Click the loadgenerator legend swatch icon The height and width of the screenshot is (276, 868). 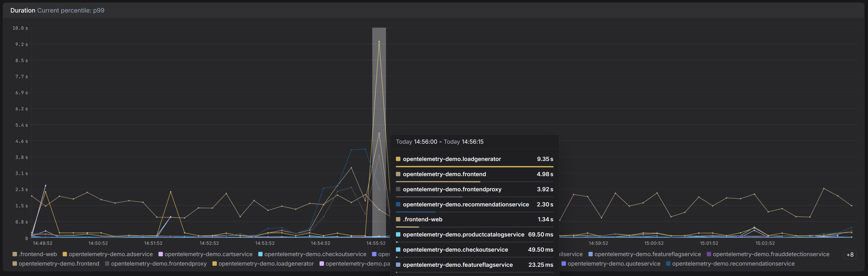point(214,263)
